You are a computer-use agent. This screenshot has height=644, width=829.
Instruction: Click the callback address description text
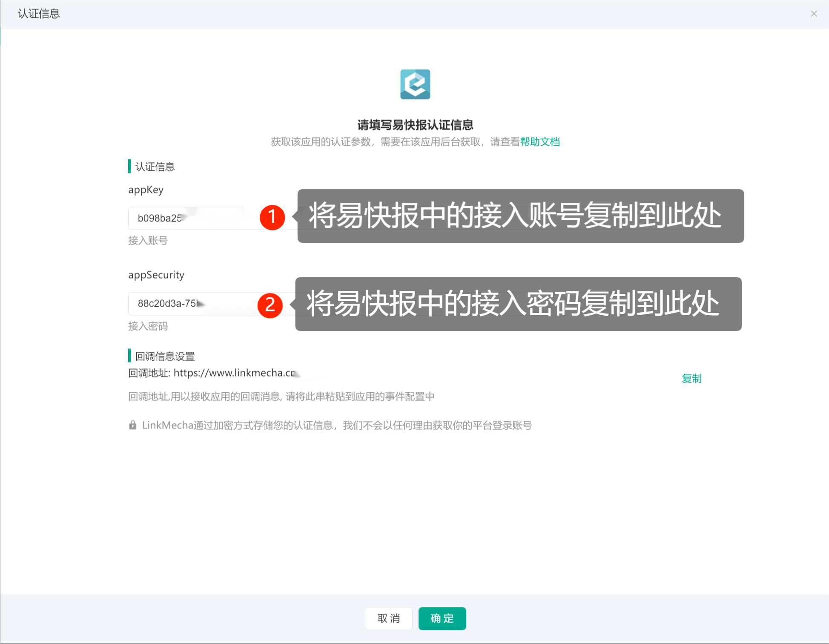click(x=281, y=397)
